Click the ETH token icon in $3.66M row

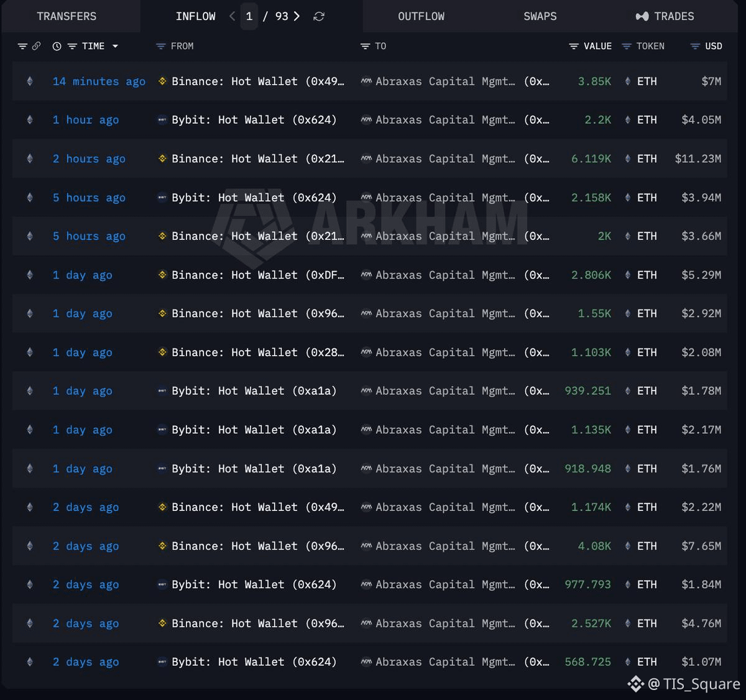tap(627, 236)
